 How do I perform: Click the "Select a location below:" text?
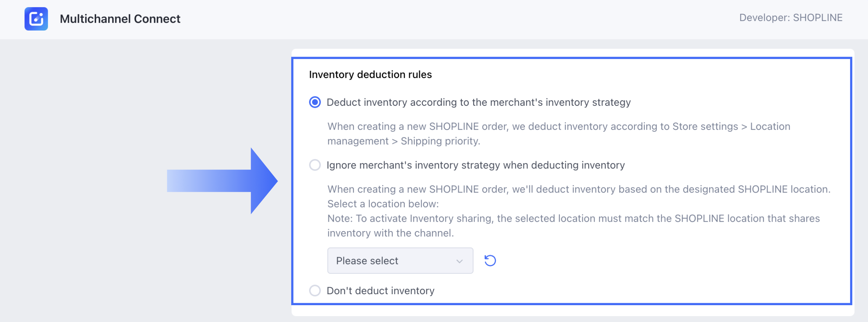pos(383,204)
